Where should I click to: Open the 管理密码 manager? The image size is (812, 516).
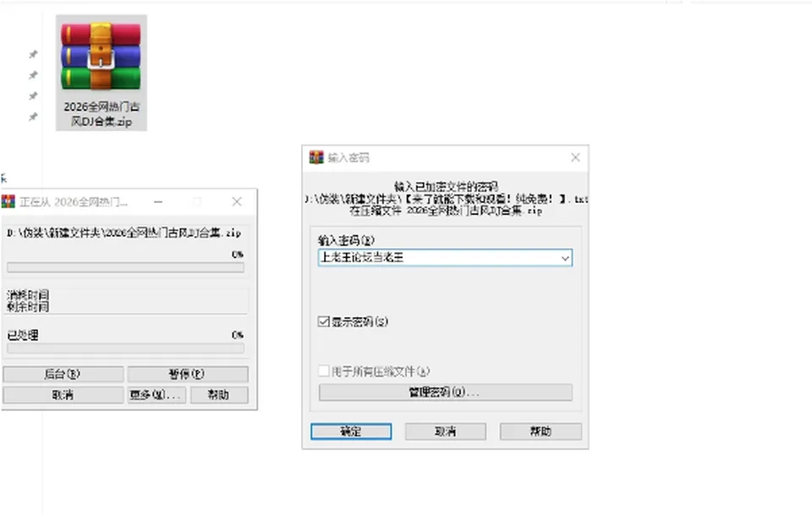pos(446,392)
